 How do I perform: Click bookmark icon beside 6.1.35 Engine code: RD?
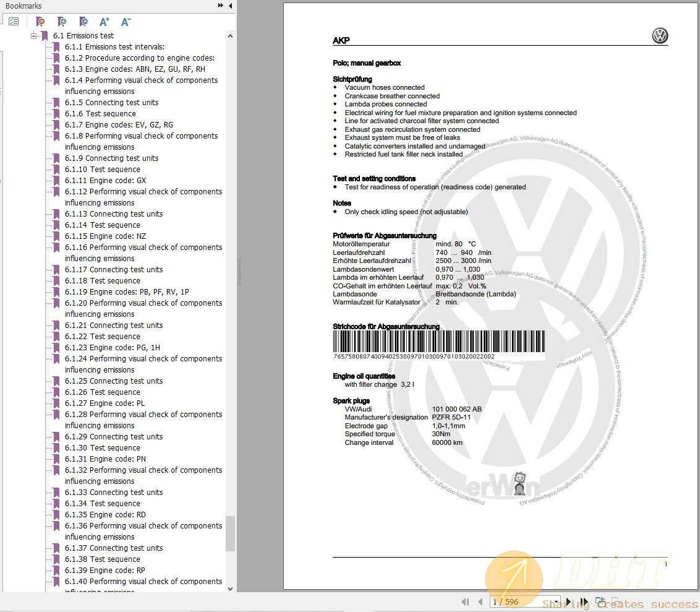pyautogui.click(x=56, y=515)
